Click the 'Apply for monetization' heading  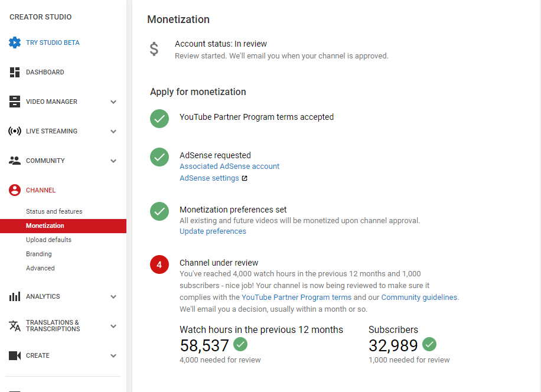(198, 92)
